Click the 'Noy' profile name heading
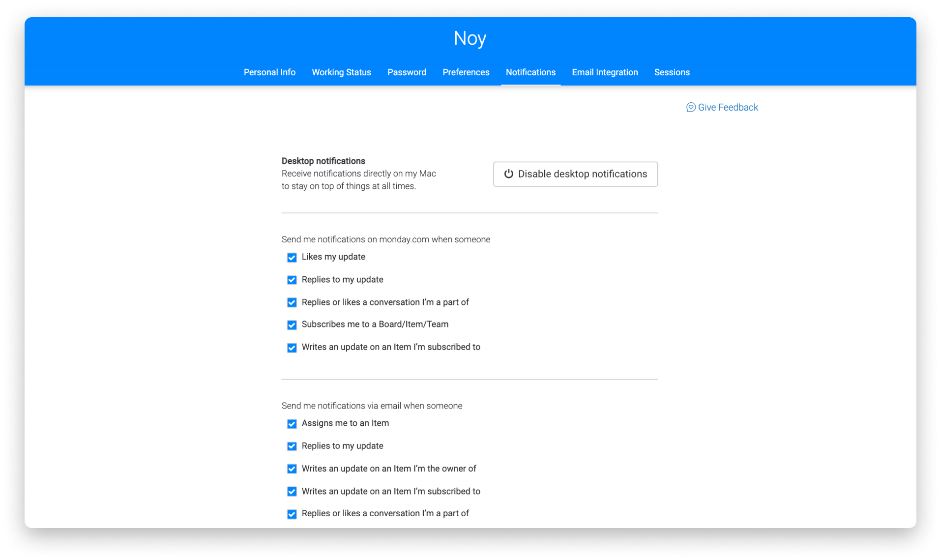 tap(470, 38)
